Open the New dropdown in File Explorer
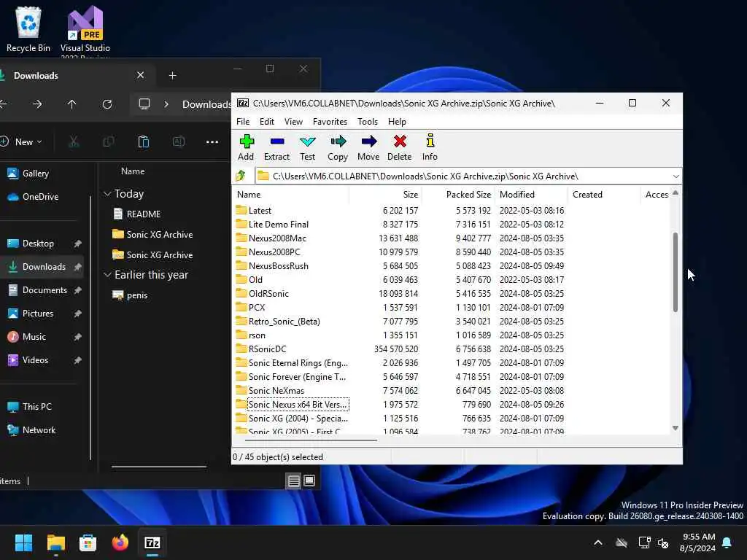The image size is (747, 560). pos(22,141)
